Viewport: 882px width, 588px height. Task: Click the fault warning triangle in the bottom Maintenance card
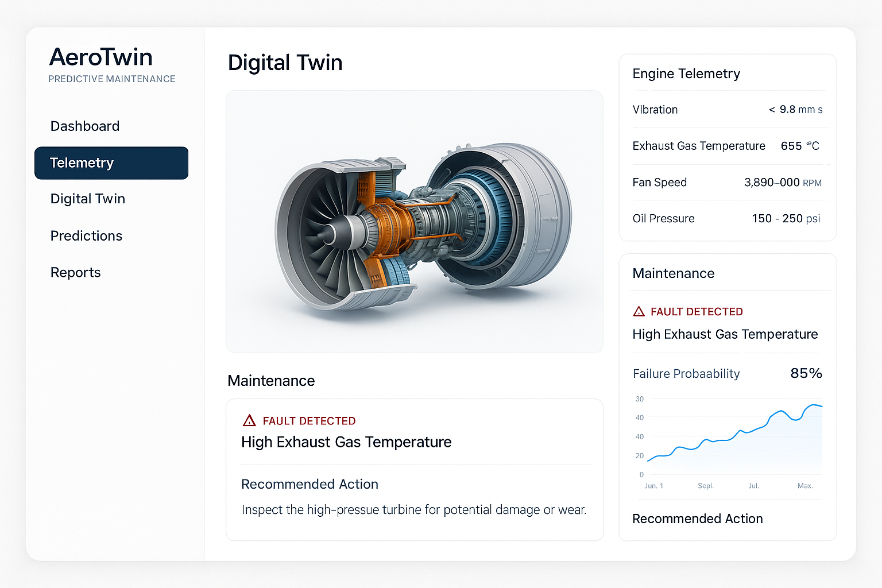coord(249,421)
